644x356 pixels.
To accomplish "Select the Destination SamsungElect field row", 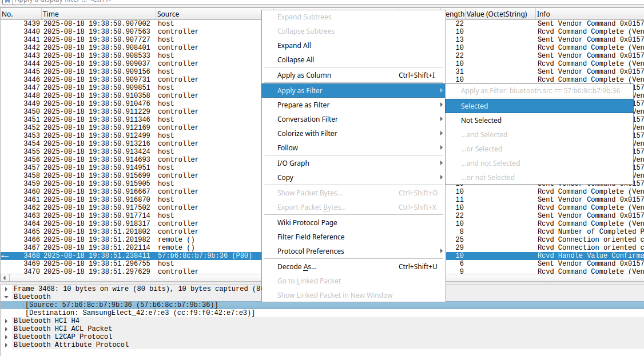I will tap(140, 313).
